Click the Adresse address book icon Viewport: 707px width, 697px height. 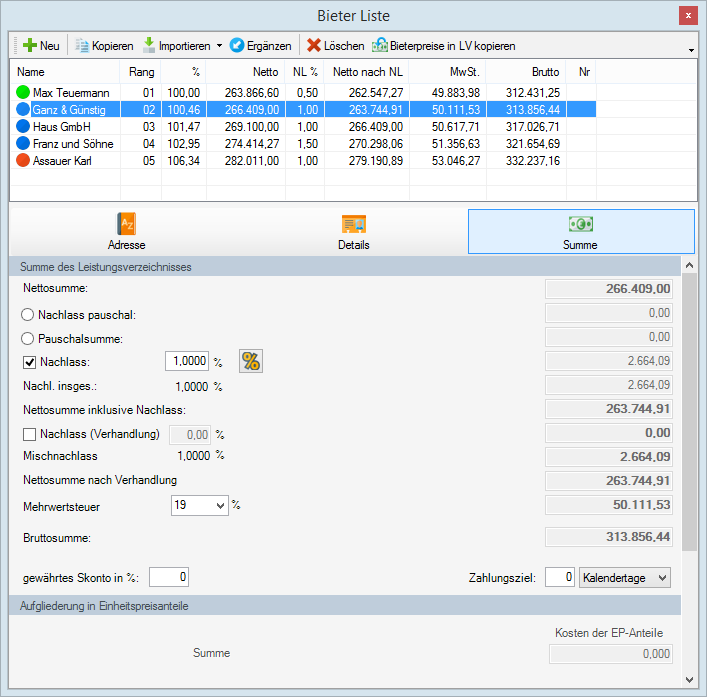tap(127, 224)
